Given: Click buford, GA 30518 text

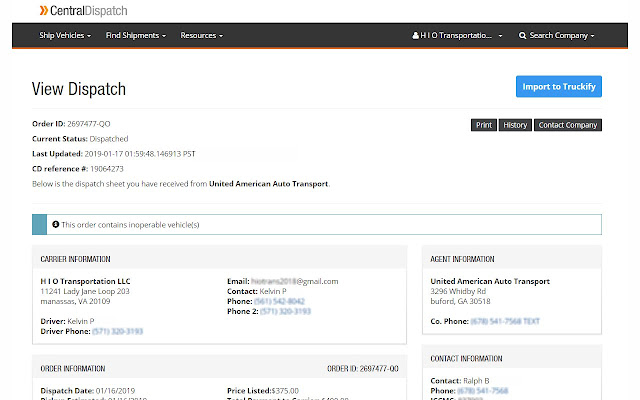Looking at the screenshot, I should click(460, 301).
